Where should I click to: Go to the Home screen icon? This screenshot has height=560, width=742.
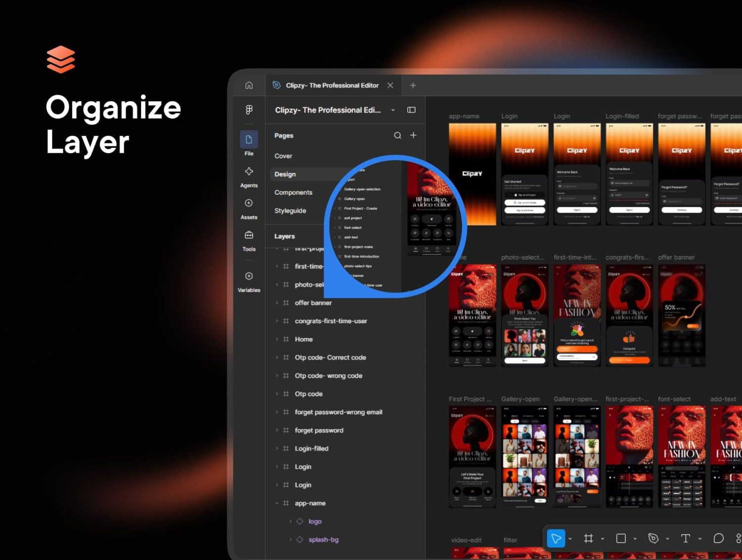point(249,86)
